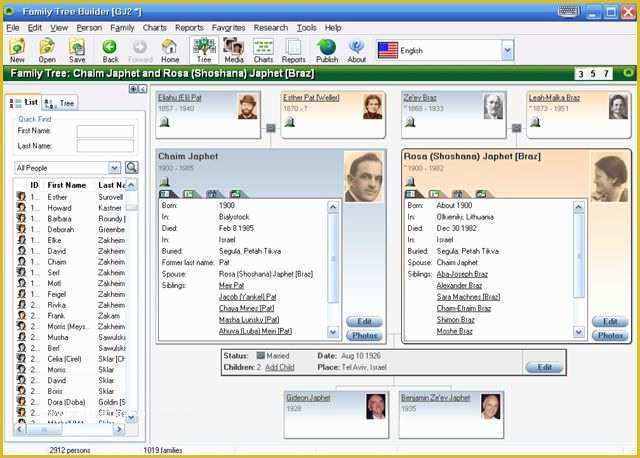Image resolution: width=640 pixels, height=458 pixels.
Task: Open Photos for Rosa Japhet
Action: pyautogui.click(x=610, y=336)
